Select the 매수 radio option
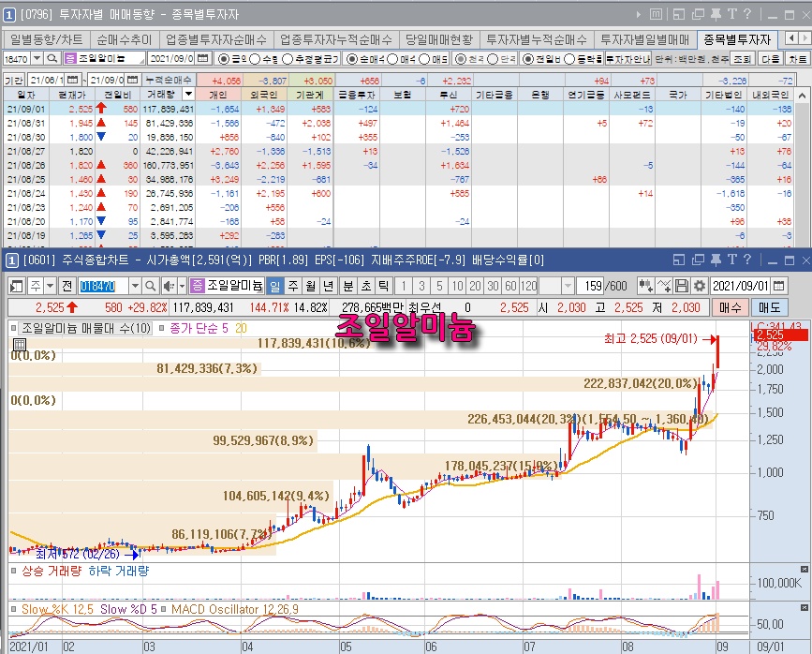Viewport: 812px width, 654px height. 392,59
